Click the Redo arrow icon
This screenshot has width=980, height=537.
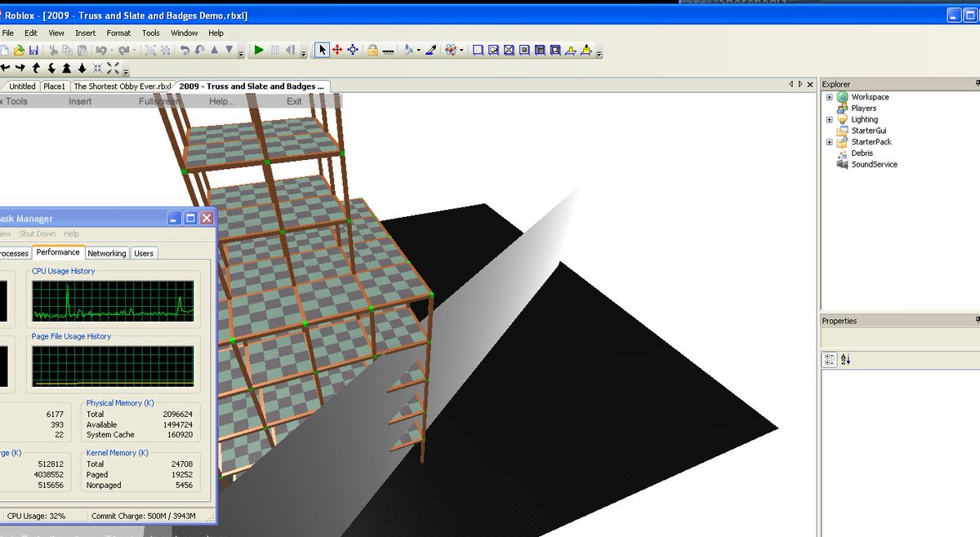coord(123,50)
